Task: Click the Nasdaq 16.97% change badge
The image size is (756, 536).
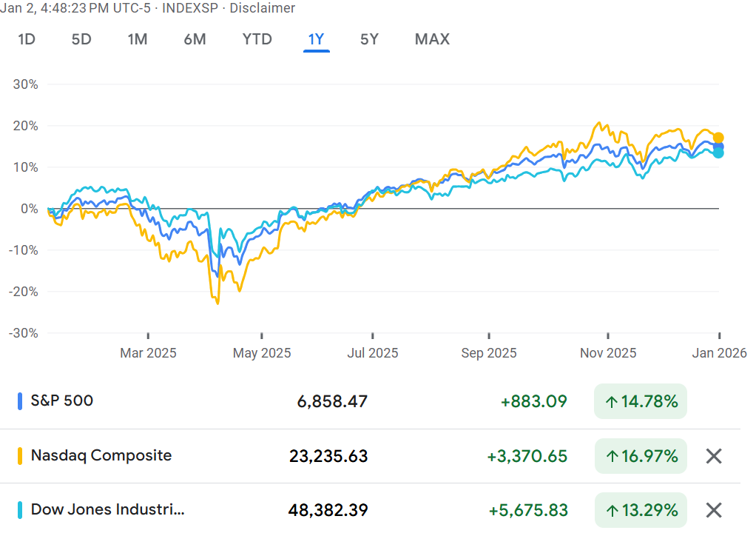Action: (x=641, y=456)
